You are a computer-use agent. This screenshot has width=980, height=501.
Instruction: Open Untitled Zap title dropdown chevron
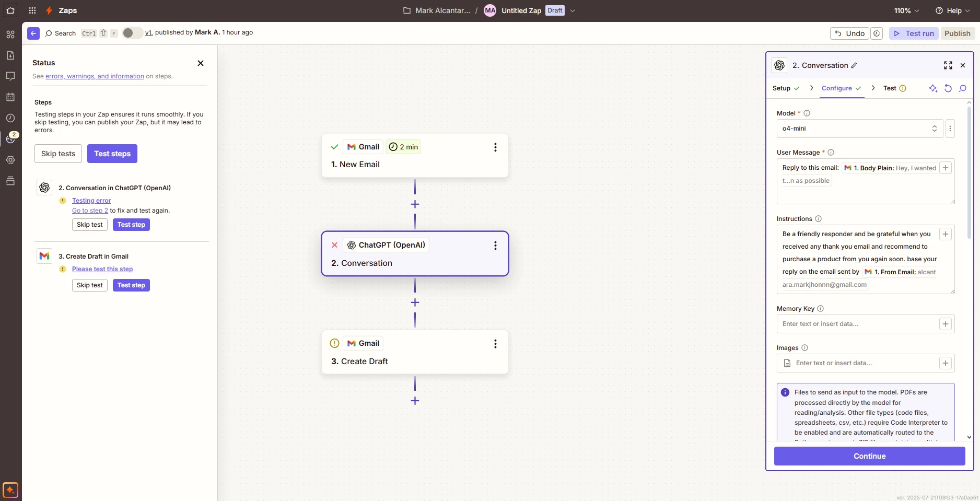[x=573, y=10]
